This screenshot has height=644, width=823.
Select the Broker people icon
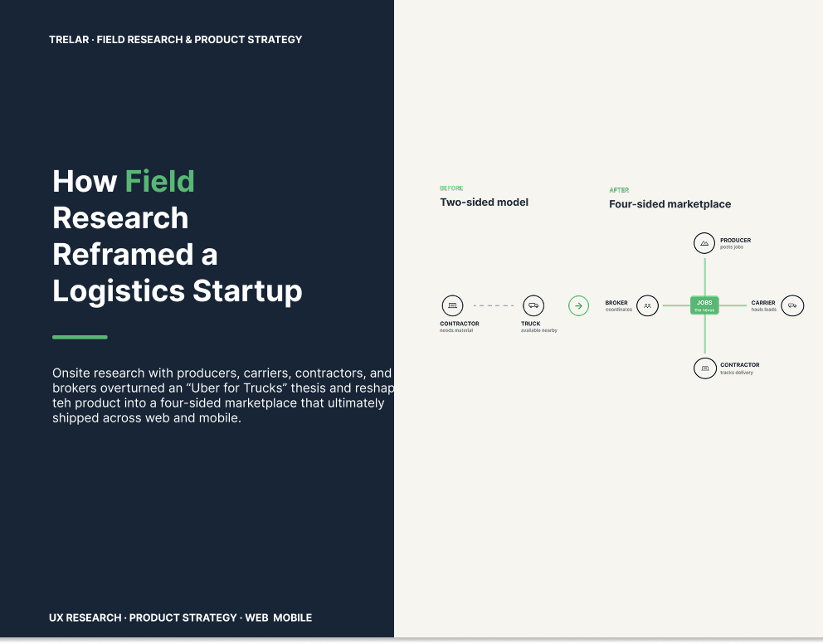click(x=647, y=305)
